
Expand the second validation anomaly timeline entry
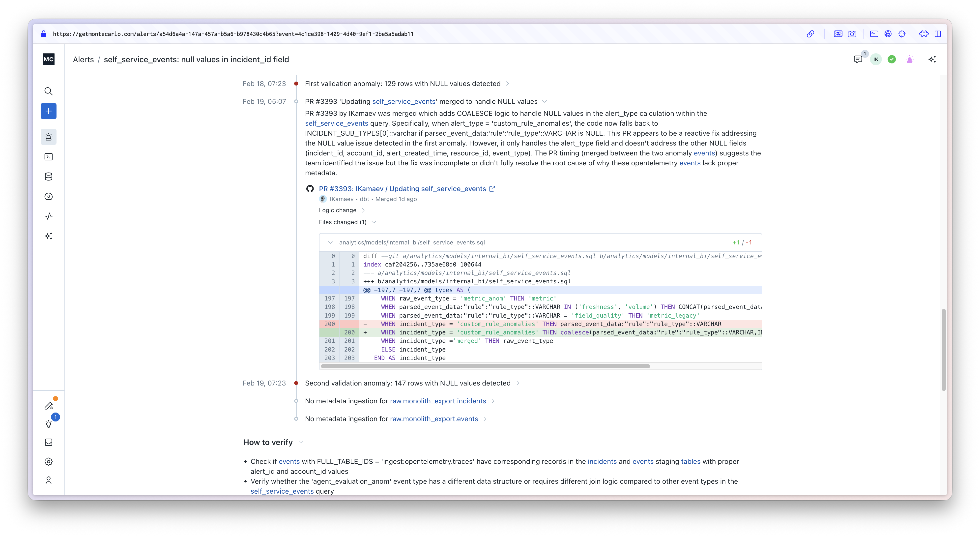518,383
